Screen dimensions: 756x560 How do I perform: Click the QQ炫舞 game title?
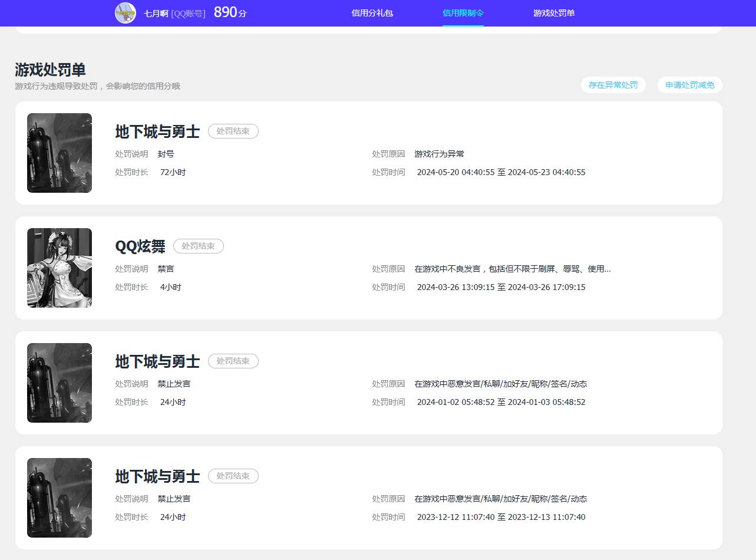(140, 246)
